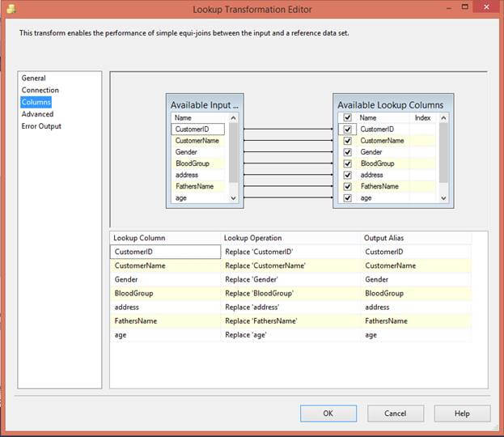Minimize the Lookup Transformation Editor window
This screenshot has height=437, width=504.
(x=449, y=8)
